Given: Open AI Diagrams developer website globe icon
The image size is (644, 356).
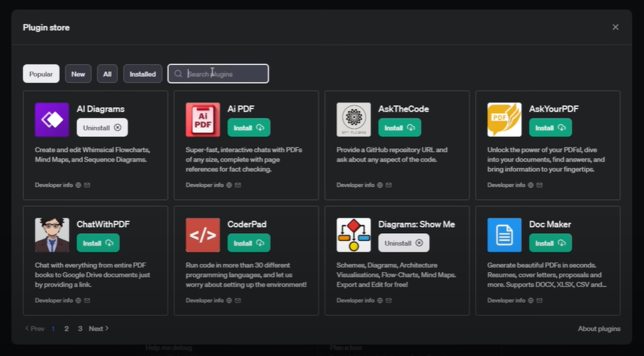Looking at the screenshot, I should tap(78, 185).
